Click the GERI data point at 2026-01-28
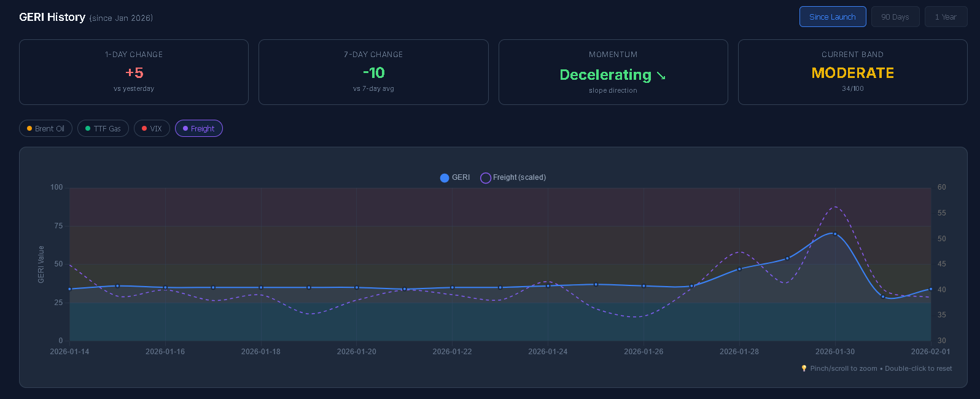The height and width of the screenshot is (399, 980). (x=739, y=269)
